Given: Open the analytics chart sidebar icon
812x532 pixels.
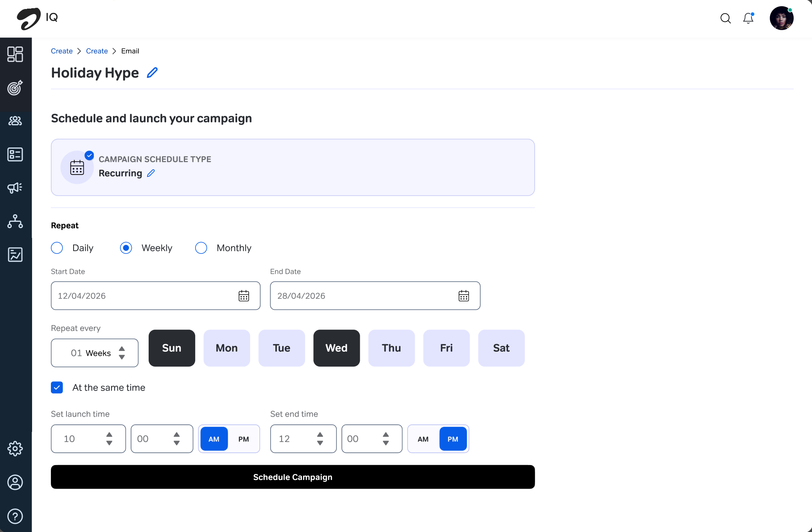Looking at the screenshot, I should (x=15, y=255).
